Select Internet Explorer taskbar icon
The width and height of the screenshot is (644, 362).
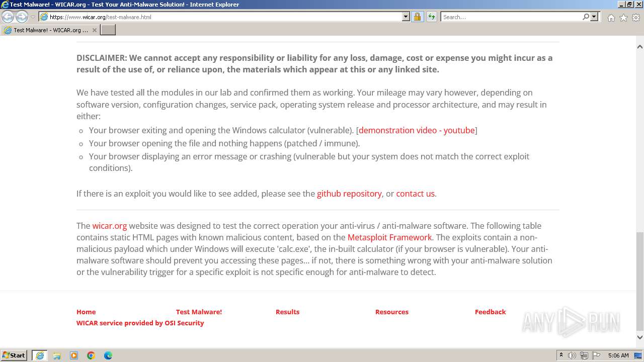40,355
